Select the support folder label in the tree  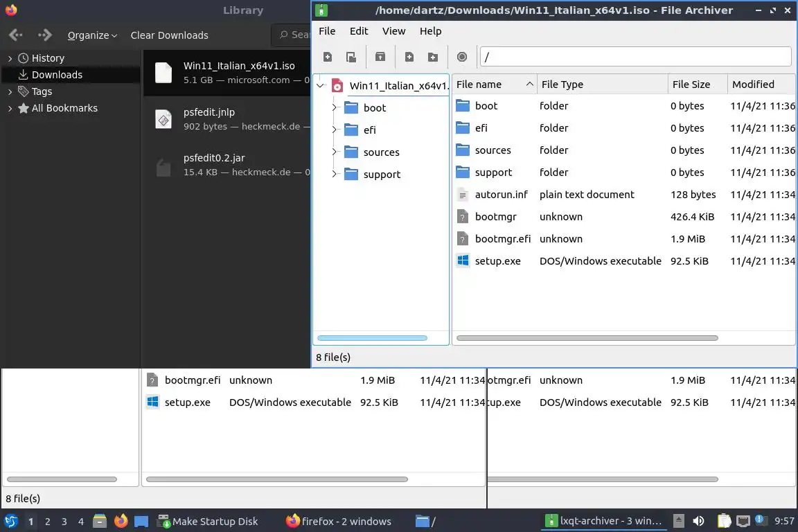382,174
